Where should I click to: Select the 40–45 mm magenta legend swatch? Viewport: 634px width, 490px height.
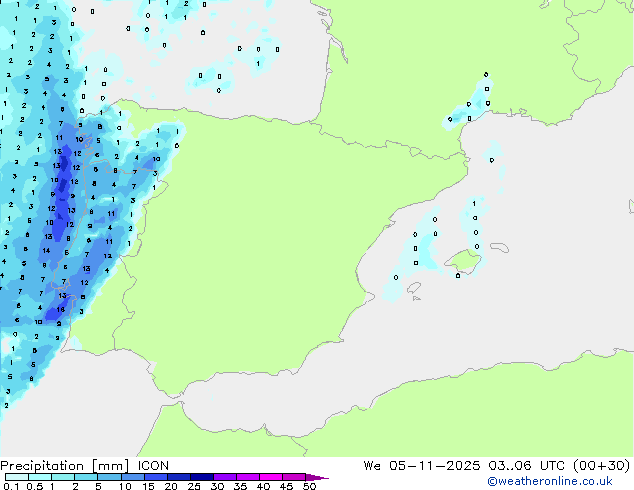click(271, 477)
